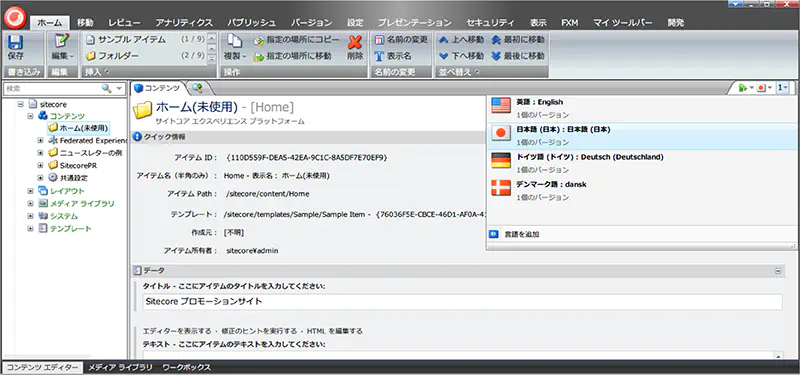The height and width of the screenshot is (375, 800).
Task: Choose 指定の場所にコピー
Action: tap(296, 39)
